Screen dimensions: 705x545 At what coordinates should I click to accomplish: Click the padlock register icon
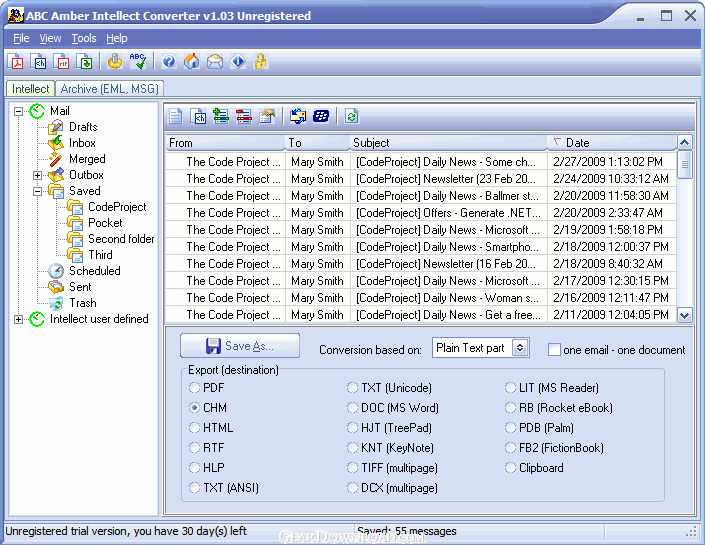260,61
